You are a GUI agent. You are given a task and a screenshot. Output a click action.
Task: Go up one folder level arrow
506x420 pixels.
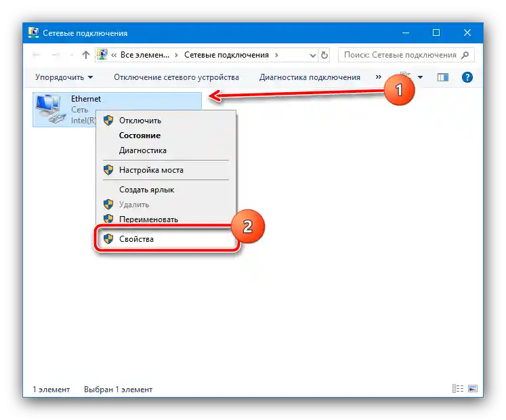pyautogui.click(x=85, y=55)
